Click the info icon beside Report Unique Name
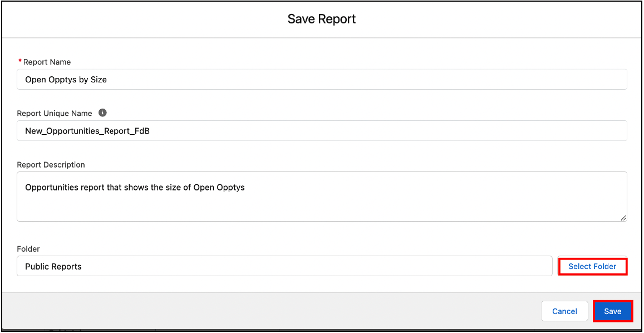Screen dimensions: 644x333 click(x=102, y=112)
